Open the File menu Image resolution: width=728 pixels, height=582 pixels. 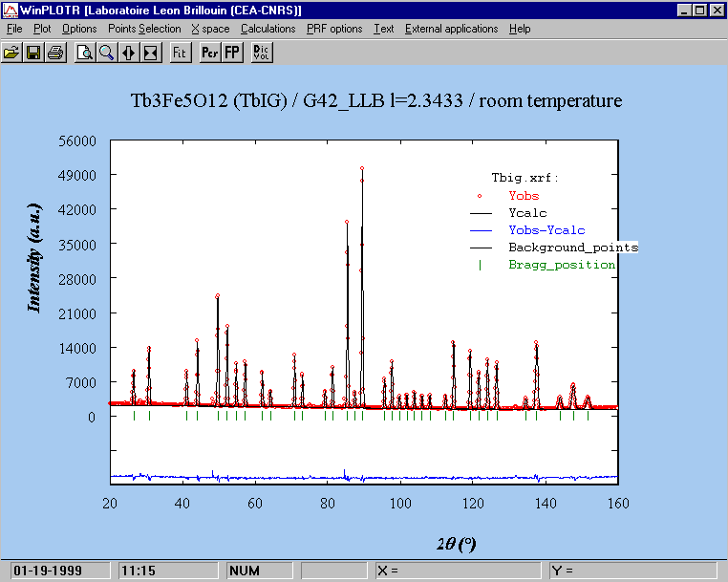(14, 29)
